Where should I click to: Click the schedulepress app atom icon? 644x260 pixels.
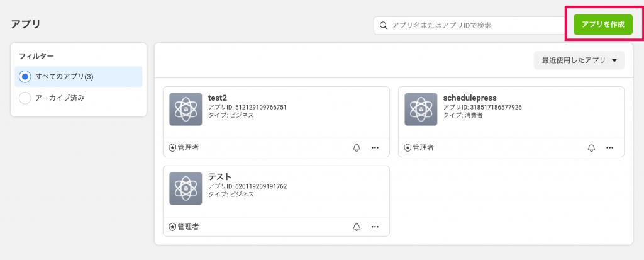tap(421, 109)
